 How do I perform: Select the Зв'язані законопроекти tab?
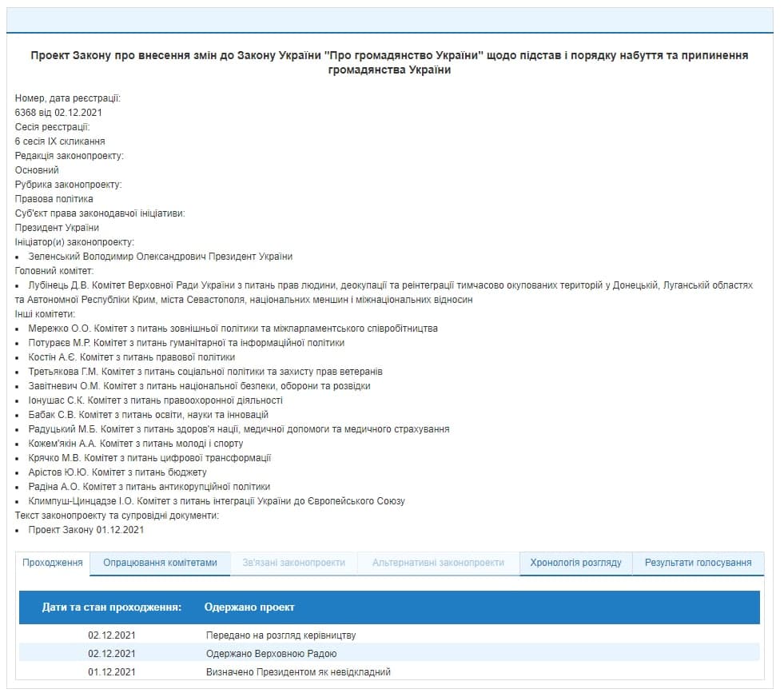(x=293, y=563)
